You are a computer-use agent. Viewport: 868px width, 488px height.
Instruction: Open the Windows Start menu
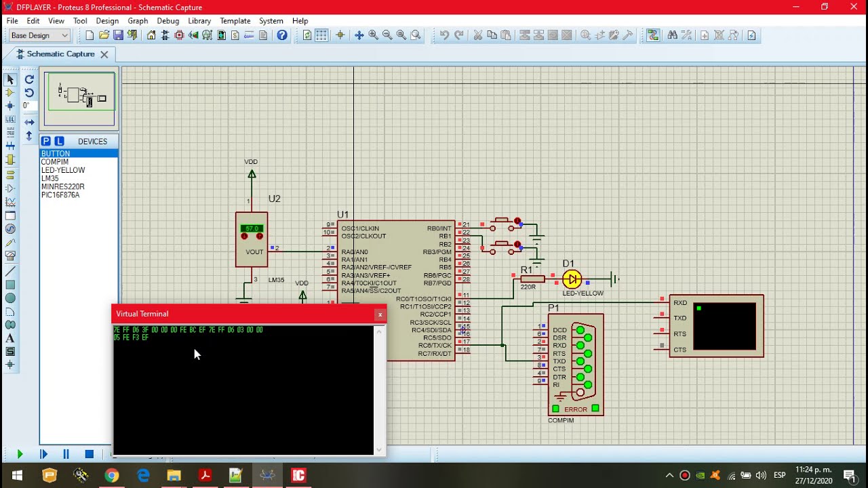pos(17,475)
